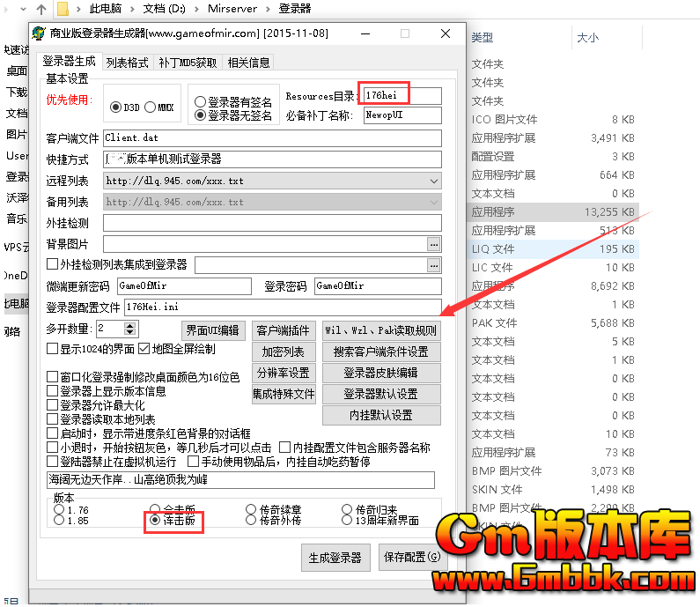
Task: Expand the 远程列表 URL dropdown
Action: coord(433,181)
